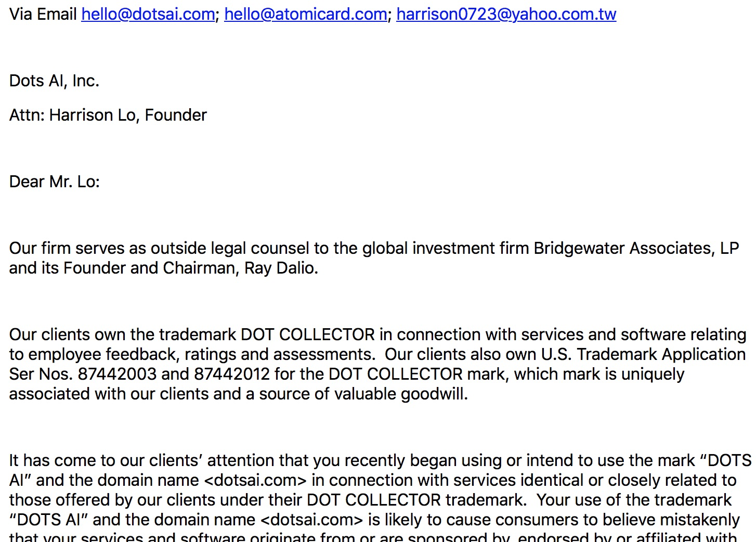Open the hello@dotsai.com email link
756x542 pixels.
148,14
